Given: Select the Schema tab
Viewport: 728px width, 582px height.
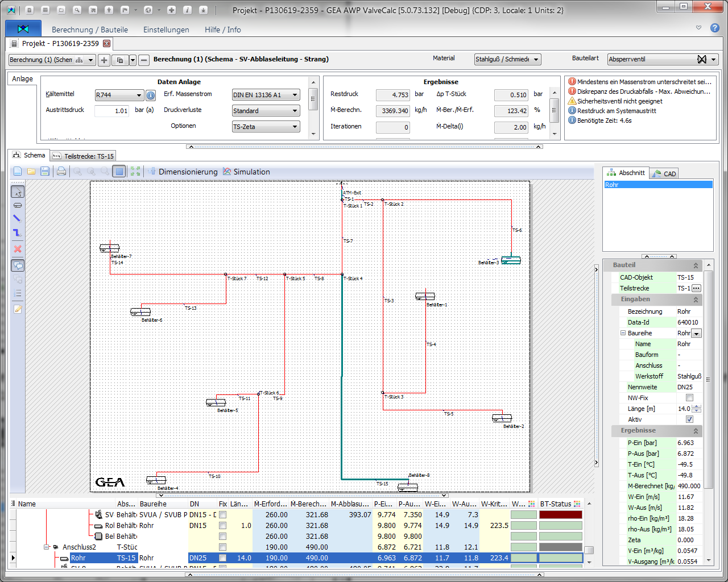Looking at the screenshot, I should click(x=28, y=155).
